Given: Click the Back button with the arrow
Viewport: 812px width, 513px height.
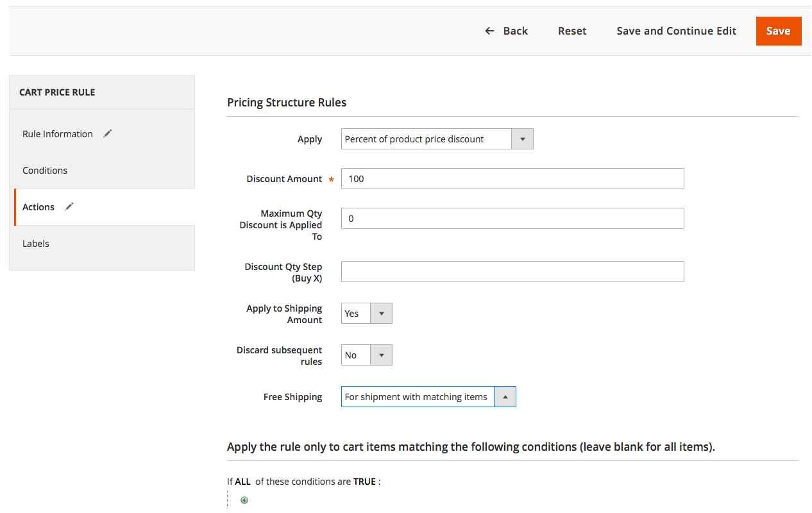Looking at the screenshot, I should tap(506, 31).
